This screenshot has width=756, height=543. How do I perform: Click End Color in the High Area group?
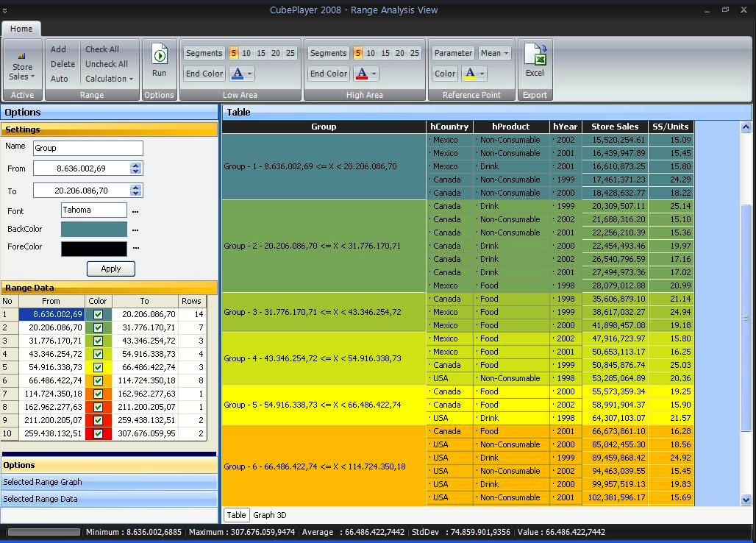329,74
